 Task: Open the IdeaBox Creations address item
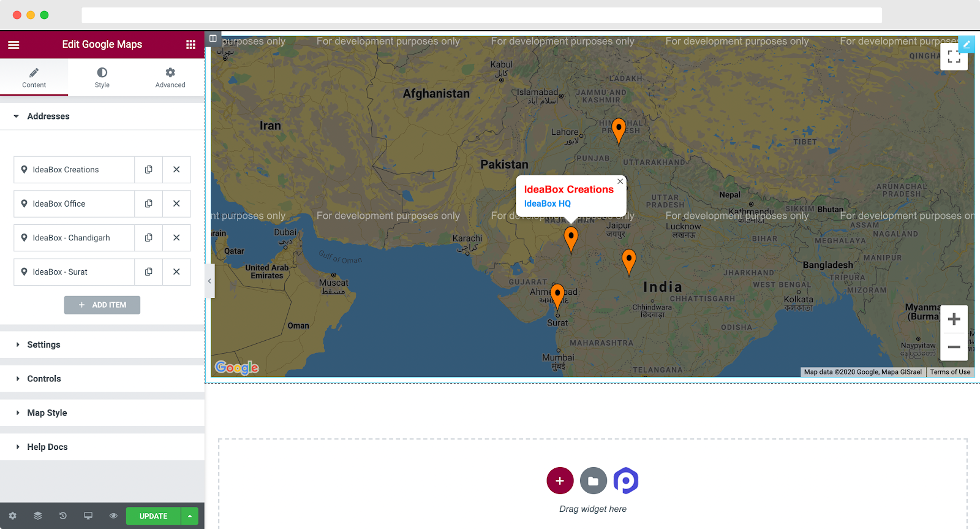coord(74,170)
